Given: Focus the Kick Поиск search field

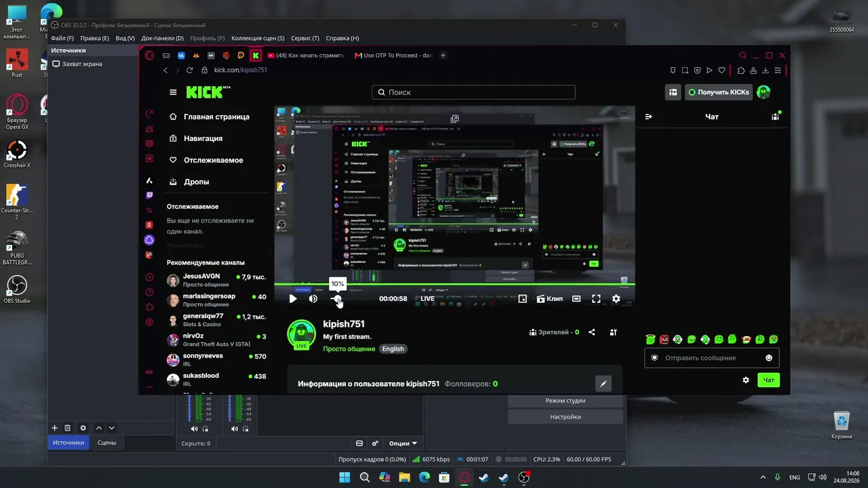Looking at the screenshot, I should (473, 92).
